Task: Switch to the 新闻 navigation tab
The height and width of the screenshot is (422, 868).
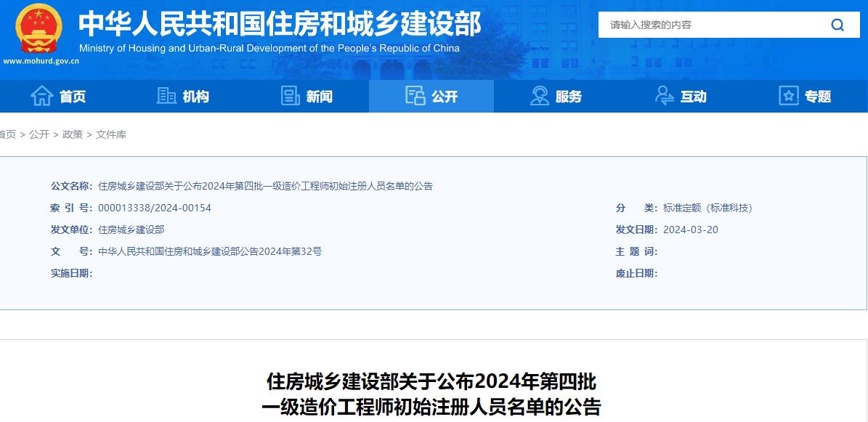Action: tap(318, 96)
